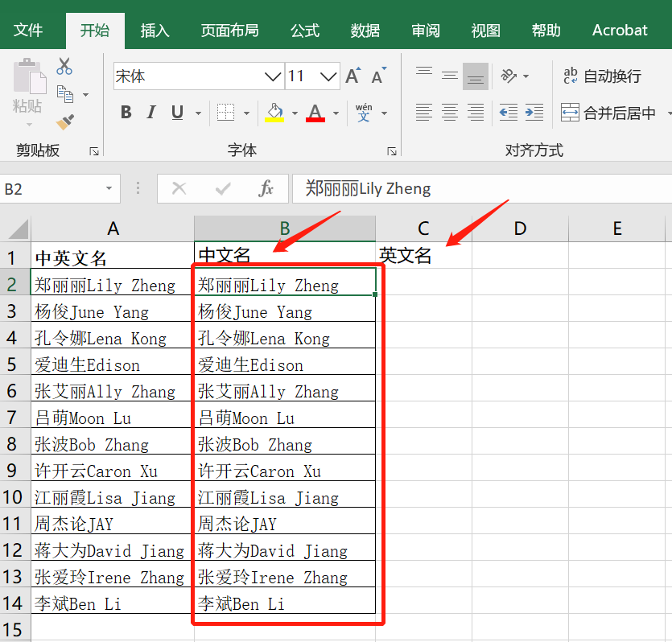
Task: Toggle bold formatting
Action: pos(126,112)
